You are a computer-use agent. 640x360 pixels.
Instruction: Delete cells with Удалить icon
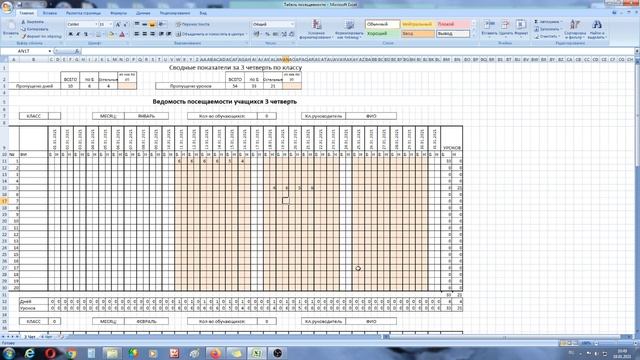[505, 28]
